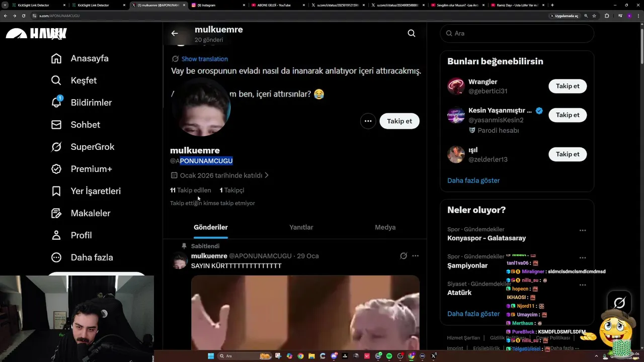Open Anasayfa home in sidebar

[79, 58]
